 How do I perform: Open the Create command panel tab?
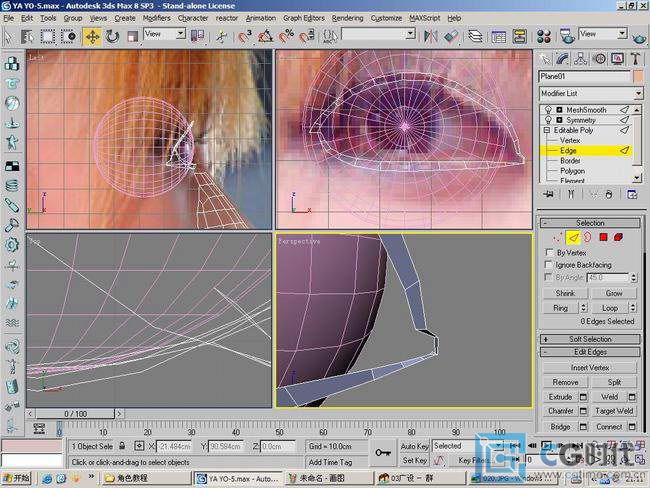click(545, 59)
